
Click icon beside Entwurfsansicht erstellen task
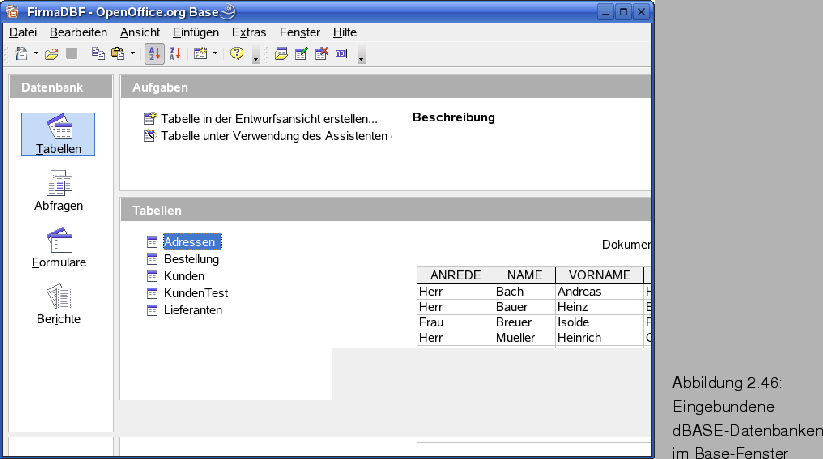150,119
